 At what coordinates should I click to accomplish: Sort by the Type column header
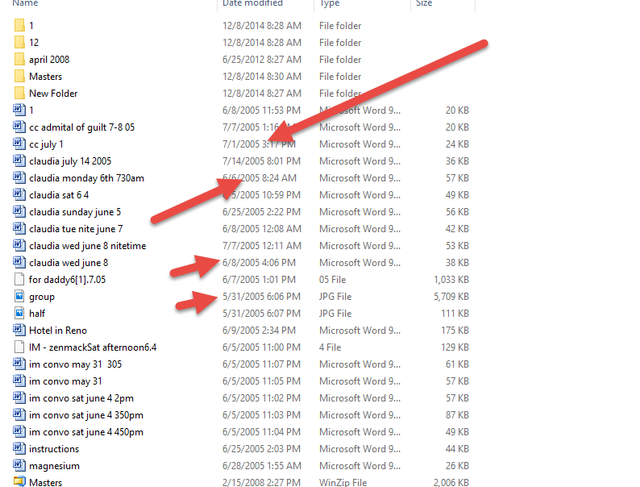point(329,3)
